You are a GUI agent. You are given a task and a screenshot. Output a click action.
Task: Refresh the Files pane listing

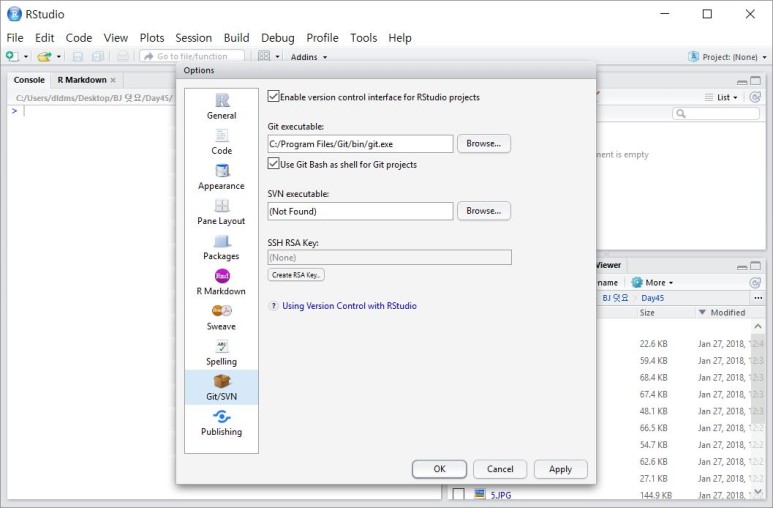point(755,283)
